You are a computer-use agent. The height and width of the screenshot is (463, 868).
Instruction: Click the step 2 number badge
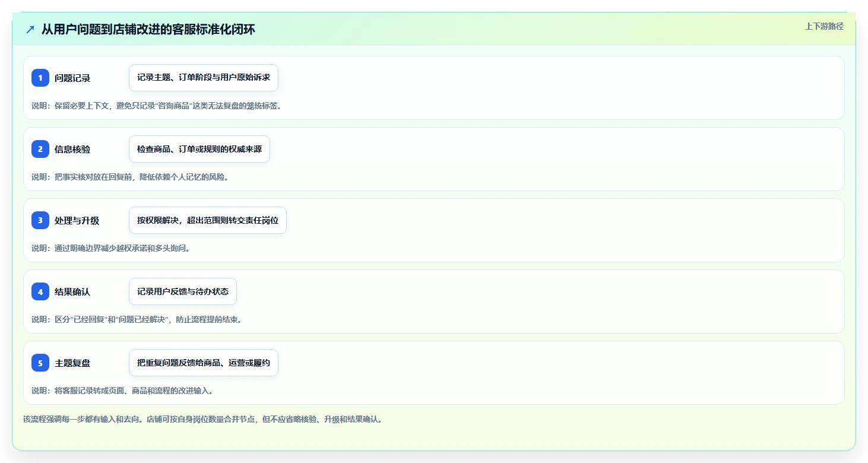40,149
